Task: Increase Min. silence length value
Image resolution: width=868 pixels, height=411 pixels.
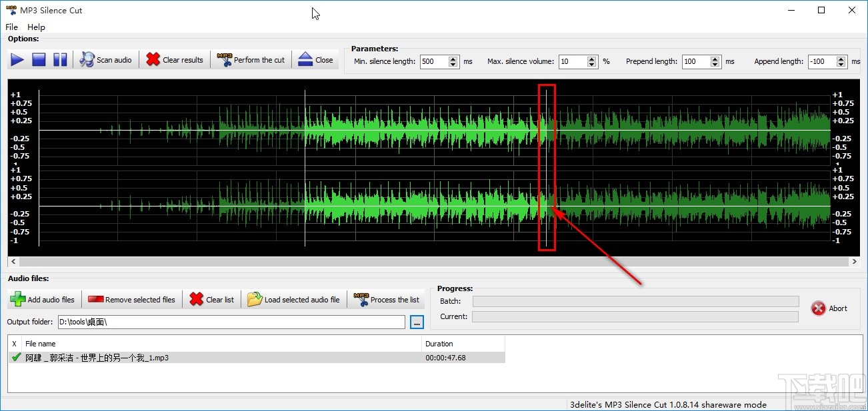Action: pyautogui.click(x=453, y=59)
